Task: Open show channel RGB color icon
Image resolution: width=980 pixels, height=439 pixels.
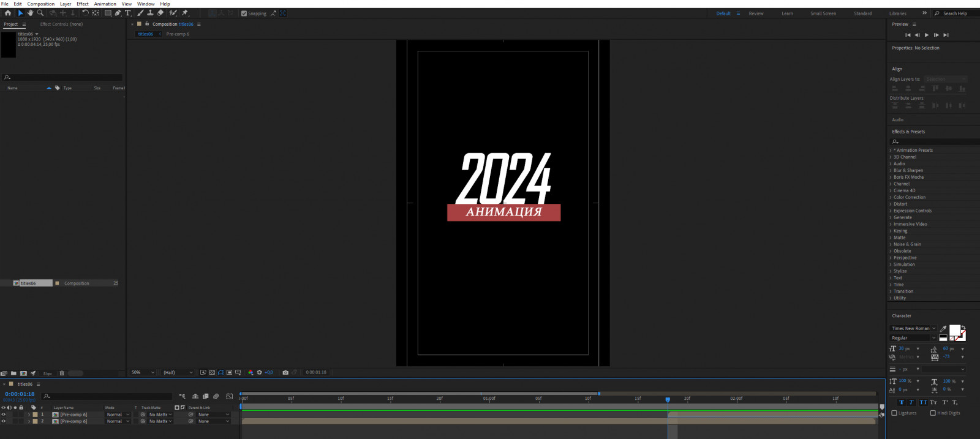Action: pyautogui.click(x=251, y=372)
